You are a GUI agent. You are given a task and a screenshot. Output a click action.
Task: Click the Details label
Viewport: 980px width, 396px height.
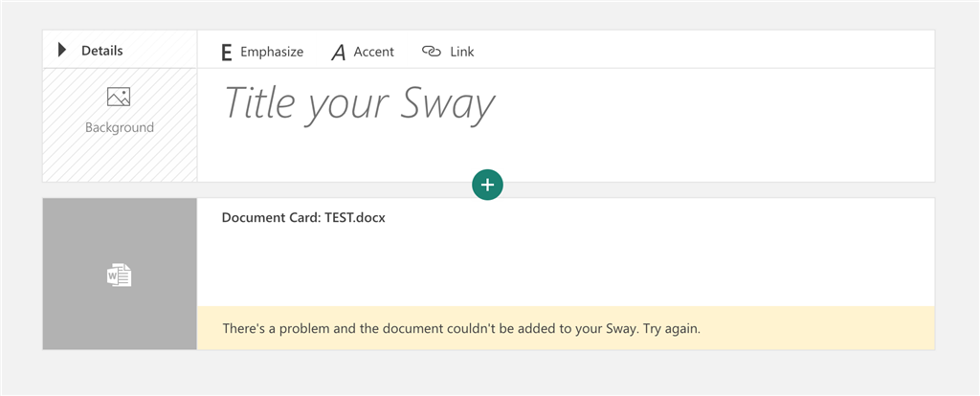coord(101,51)
